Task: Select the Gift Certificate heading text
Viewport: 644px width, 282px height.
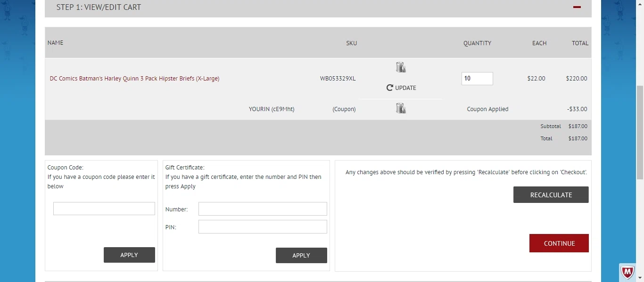Action: pos(185,167)
